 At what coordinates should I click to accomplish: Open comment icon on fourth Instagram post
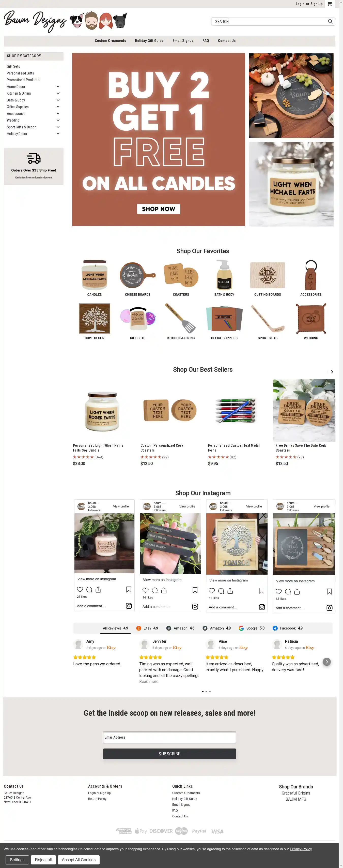(288, 591)
